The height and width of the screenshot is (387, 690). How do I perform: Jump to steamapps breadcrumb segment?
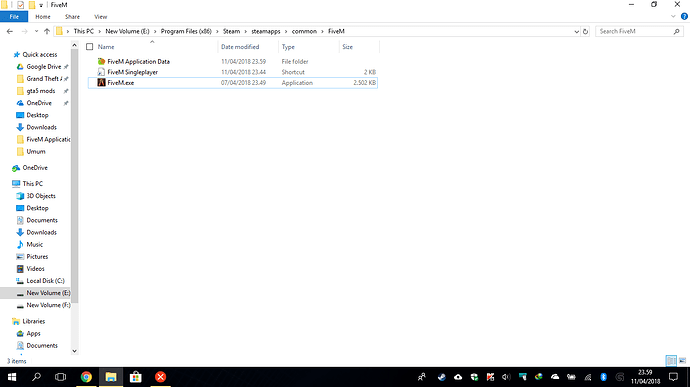click(x=266, y=31)
